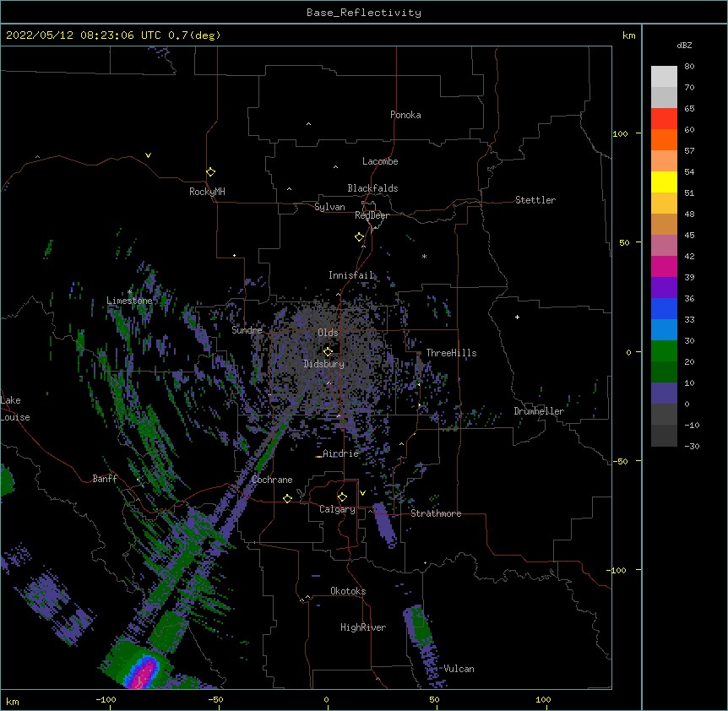Click the Drumheller label

coord(539,411)
